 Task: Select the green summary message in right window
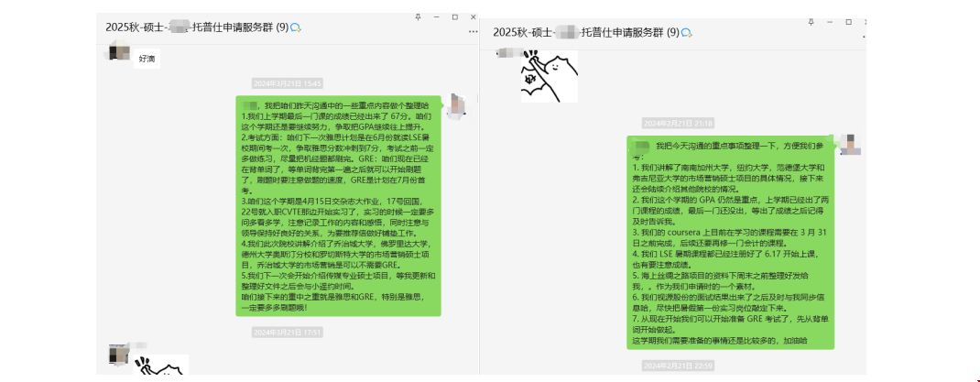pyautogui.click(x=731, y=243)
